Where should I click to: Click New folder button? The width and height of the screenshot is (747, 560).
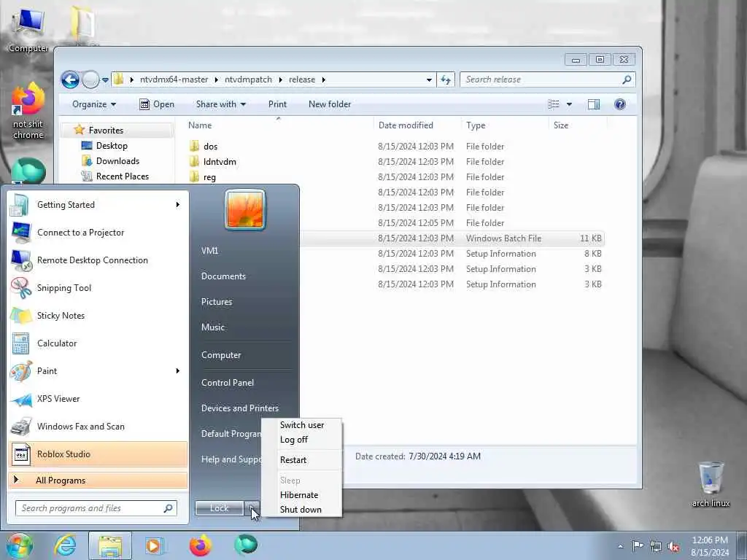coord(330,104)
